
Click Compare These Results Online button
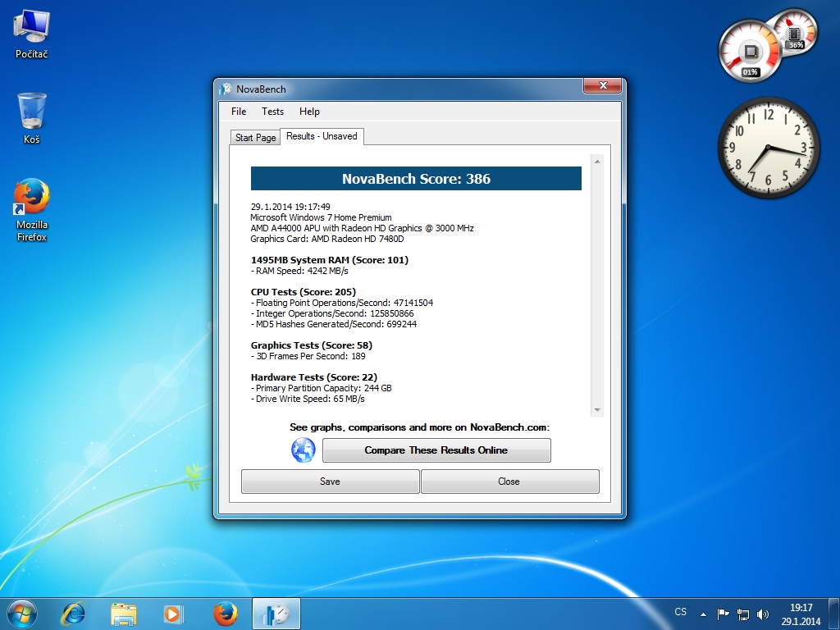click(x=436, y=450)
